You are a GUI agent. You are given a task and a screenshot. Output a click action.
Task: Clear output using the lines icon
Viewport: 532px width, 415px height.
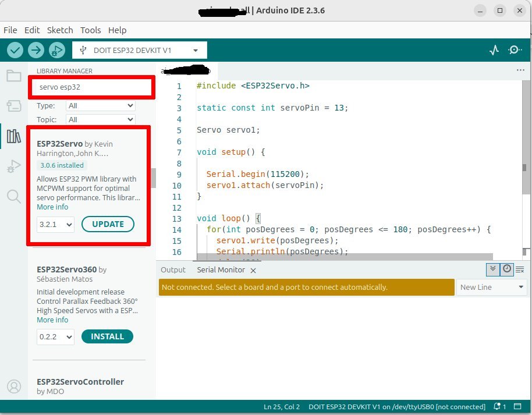520,269
